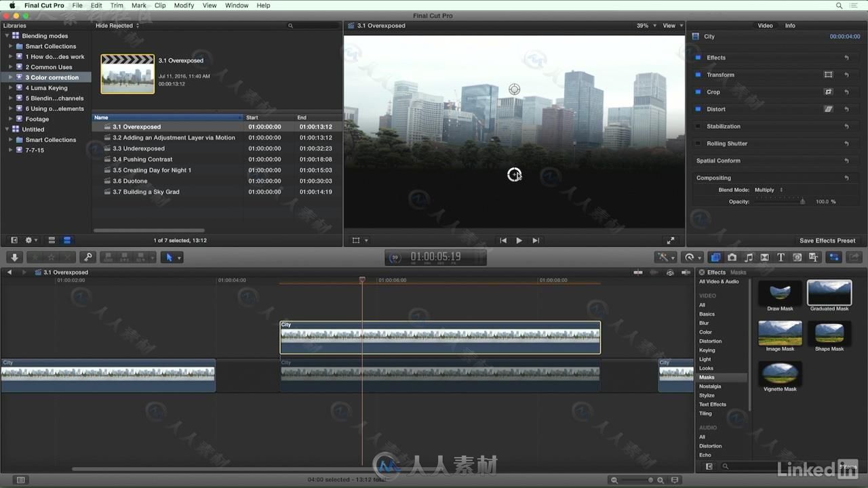Adjust the Opacity slider
868x488 pixels.
[781, 201]
